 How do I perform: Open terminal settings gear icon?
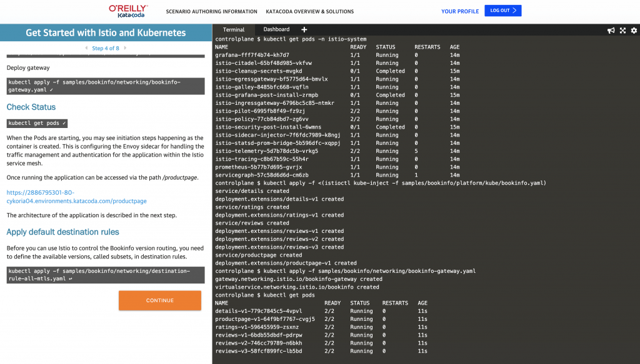point(634,31)
